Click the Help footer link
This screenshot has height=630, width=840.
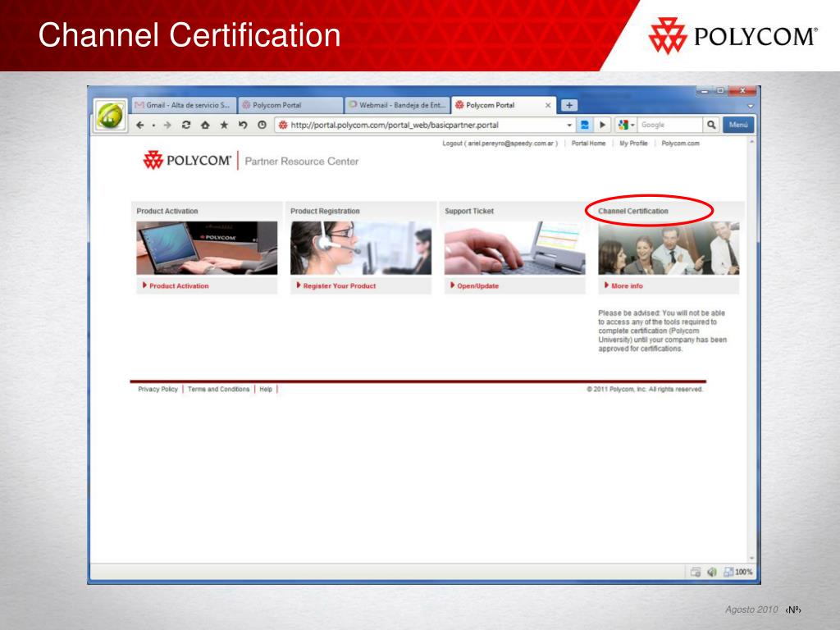266,389
